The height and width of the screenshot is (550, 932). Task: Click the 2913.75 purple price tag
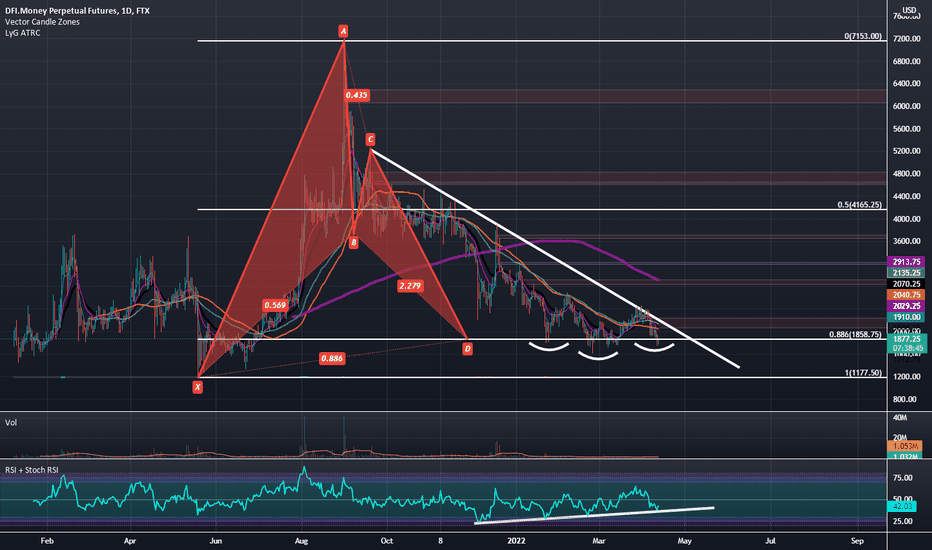906,262
